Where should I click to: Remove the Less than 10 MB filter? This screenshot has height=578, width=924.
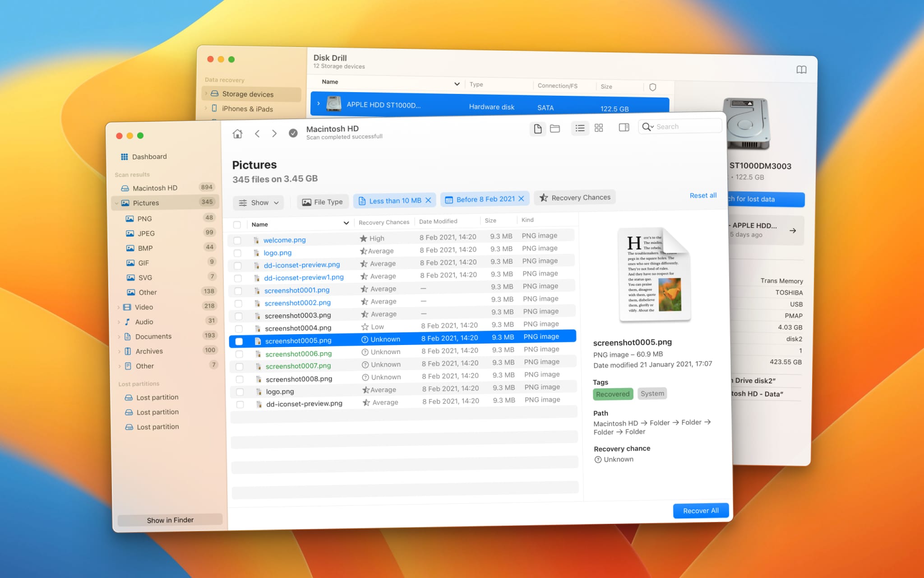[x=428, y=200]
